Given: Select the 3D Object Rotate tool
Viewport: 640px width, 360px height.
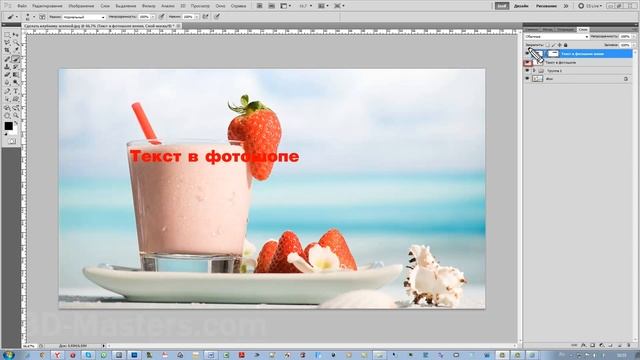Looking at the screenshot, I should [7, 108].
